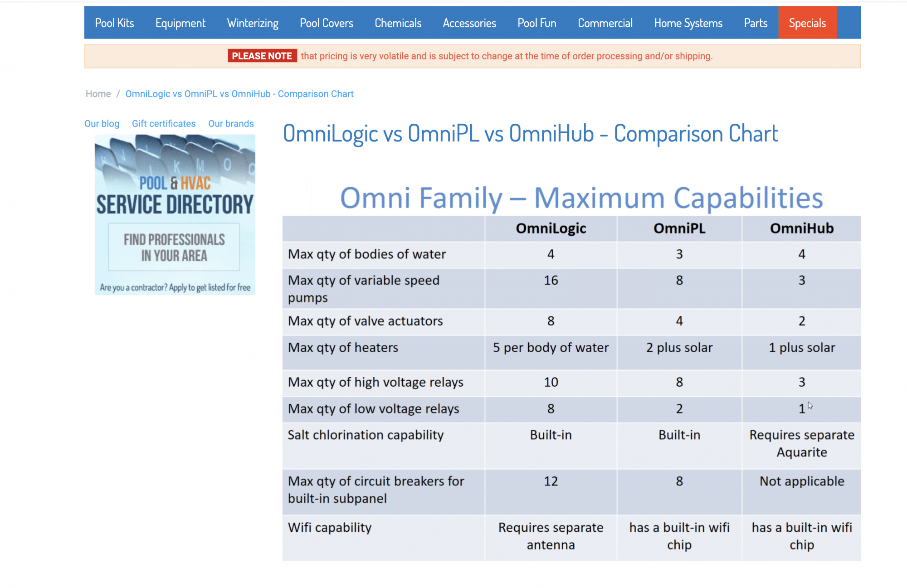Image resolution: width=907 pixels, height=588 pixels.
Task: Click the red PLEASE NOTE badge
Action: tap(262, 56)
